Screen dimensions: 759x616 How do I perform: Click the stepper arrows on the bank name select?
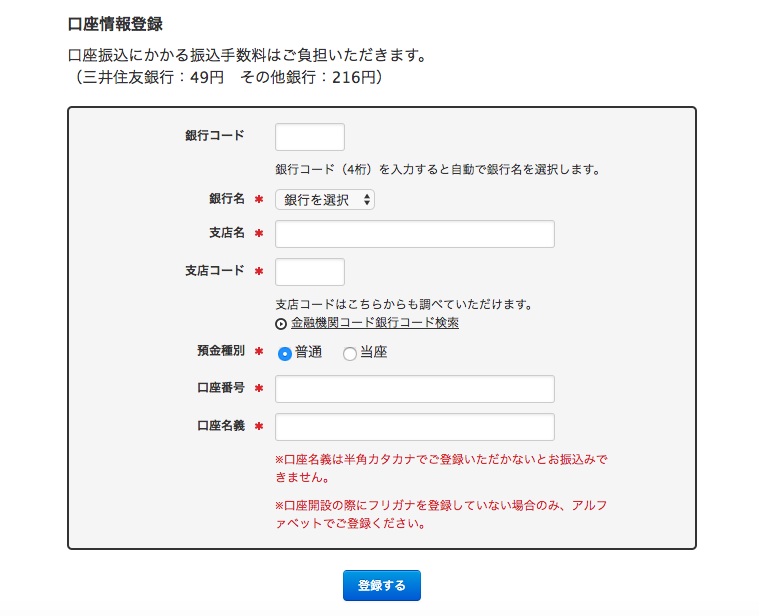(x=366, y=199)
